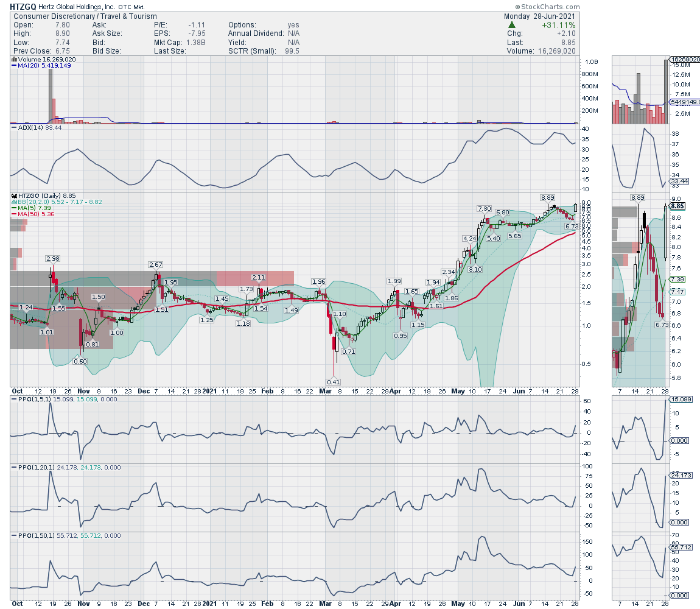Click the 2.34 price label

[448, 272]
